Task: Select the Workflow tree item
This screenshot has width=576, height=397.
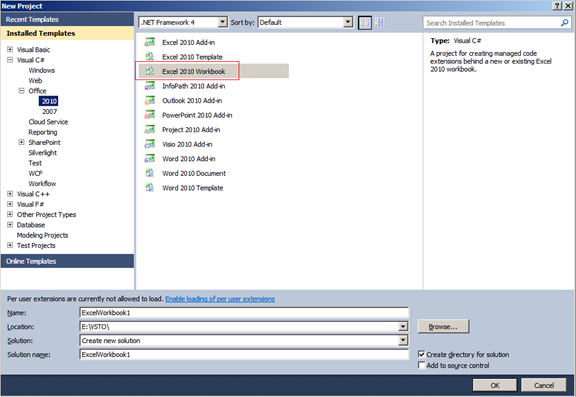Action: tap(42, 184)
